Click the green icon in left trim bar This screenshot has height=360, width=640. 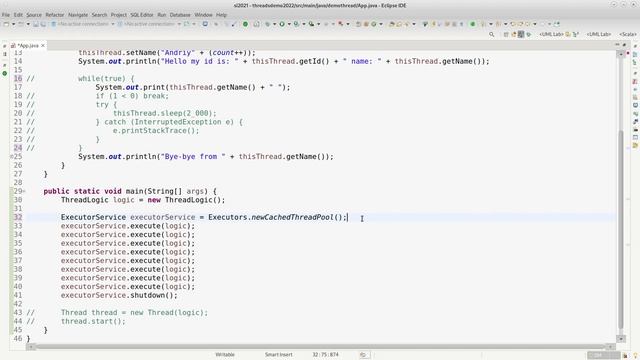coord(4,73)
